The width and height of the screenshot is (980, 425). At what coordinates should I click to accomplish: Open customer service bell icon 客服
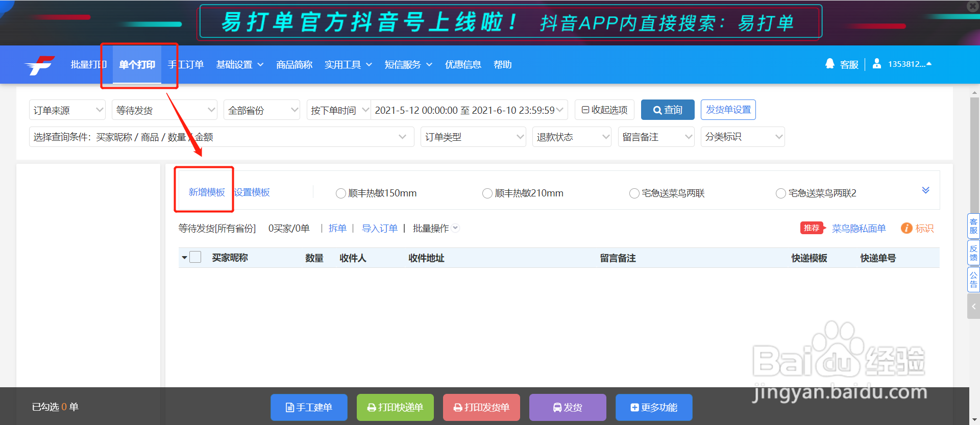[x=830, y=64]
